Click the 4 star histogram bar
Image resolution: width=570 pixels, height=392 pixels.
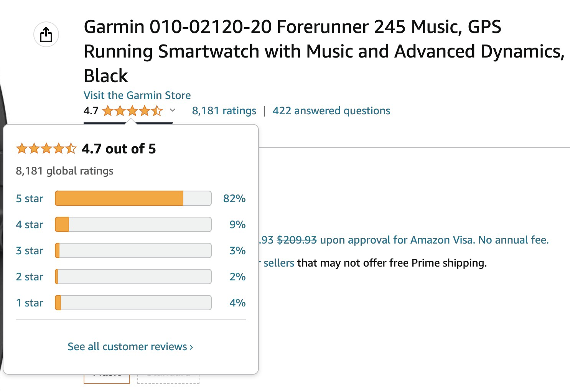coord(133,224)
